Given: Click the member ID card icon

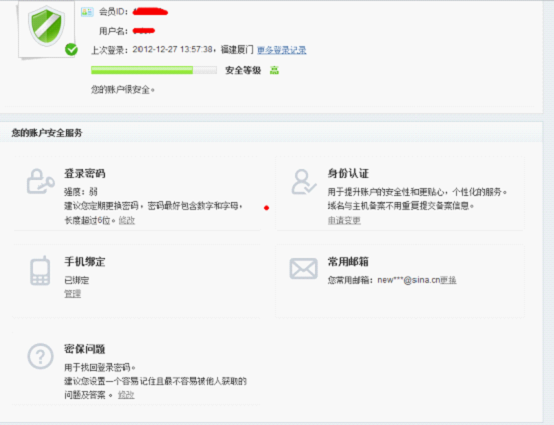Looking at the screenshot, I should (87, 12).
